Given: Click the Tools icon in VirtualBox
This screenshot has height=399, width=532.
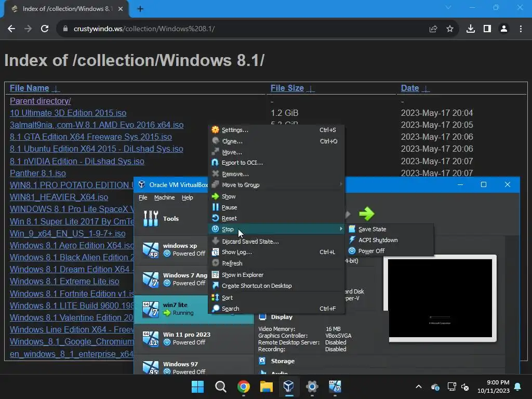Looking at the screenshot, I should [x=151, y=219].
